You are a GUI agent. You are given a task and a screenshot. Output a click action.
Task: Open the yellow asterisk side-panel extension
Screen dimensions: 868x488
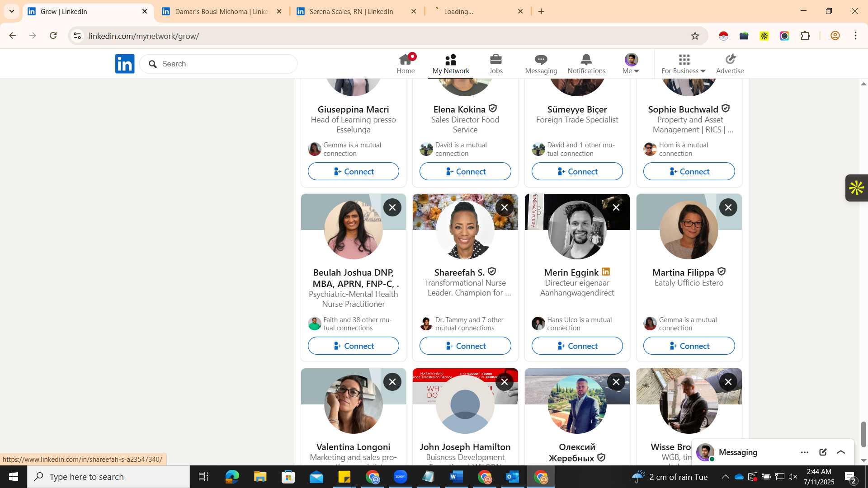point(857,188)
